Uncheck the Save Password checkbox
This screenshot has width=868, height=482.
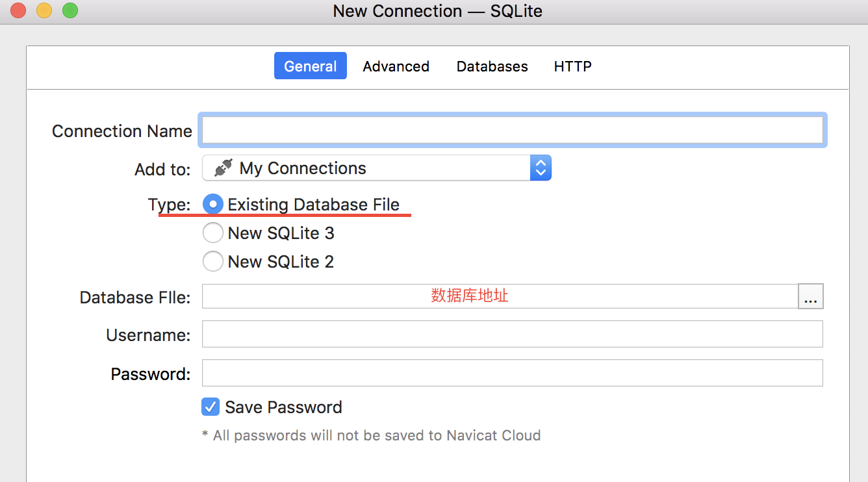210,406
